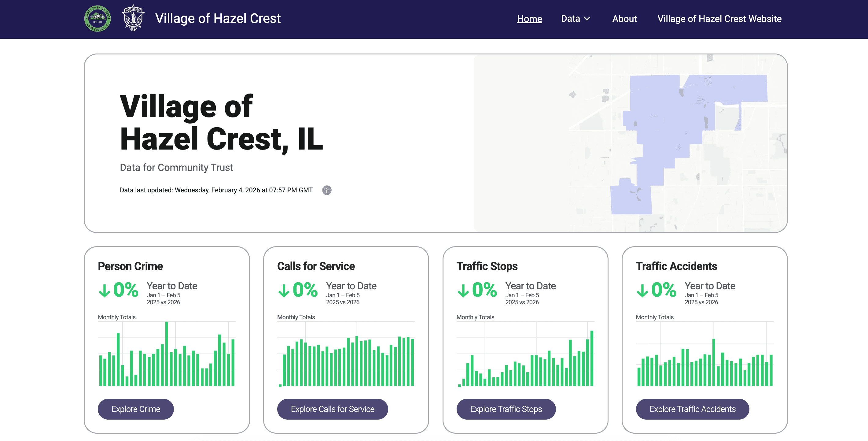Go to the Home tab
The width and height of the screenshot is (868, 441).
click(x=529, y=19)
